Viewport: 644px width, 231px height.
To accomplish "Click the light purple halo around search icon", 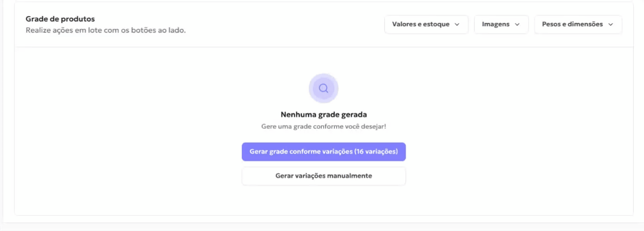I will coord(324,88).
